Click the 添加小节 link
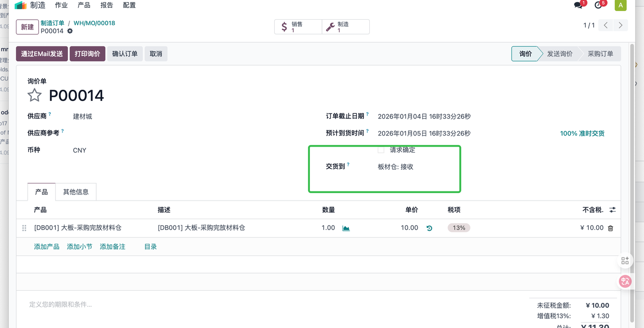Image resolution: width=644 pixels, height=328 pixels. coord(79,247)
